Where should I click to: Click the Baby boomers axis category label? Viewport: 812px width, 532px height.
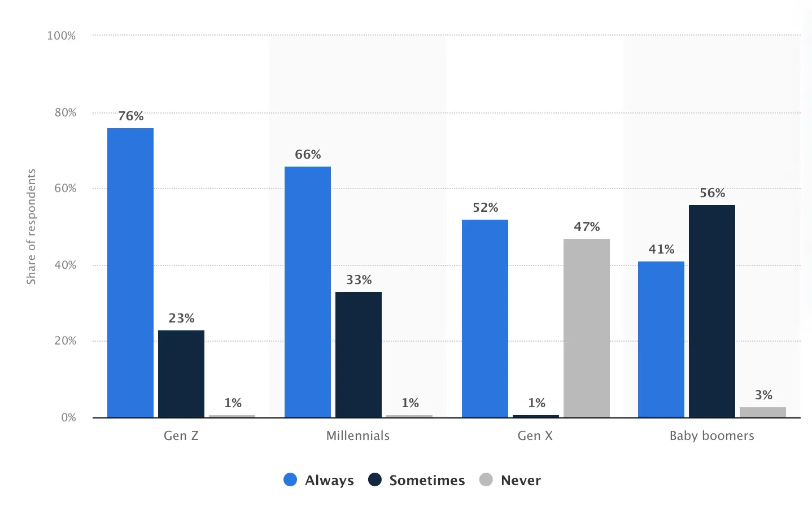click(712, 435)
